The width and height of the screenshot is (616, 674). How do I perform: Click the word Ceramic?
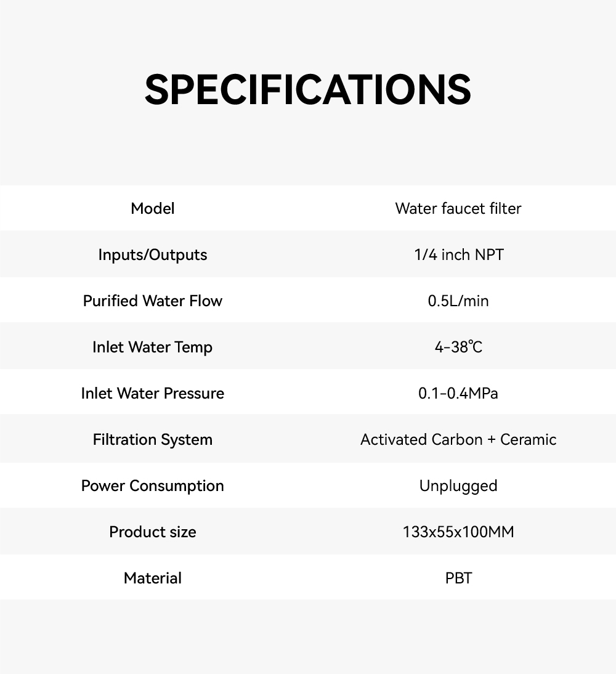tap(528, 439)
